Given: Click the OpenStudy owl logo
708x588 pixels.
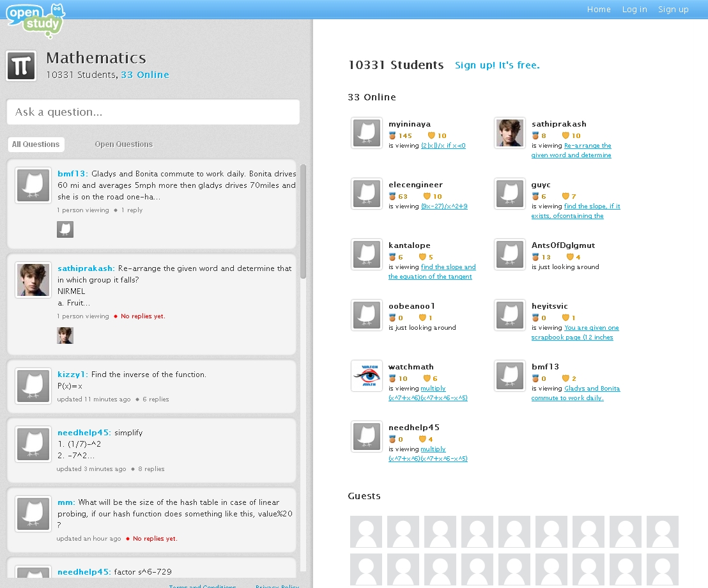Looking at the screenshot, I should [x=36, y=20].
